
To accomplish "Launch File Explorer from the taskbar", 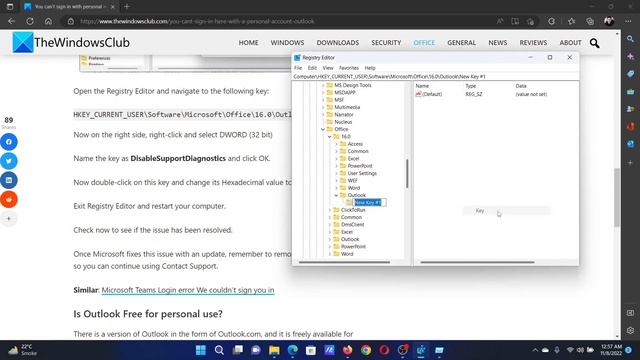I will click(x=274, y=350).
